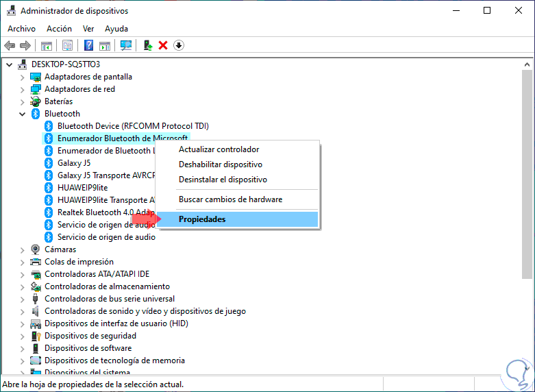This screenshot has height=392, width=535.
Task: Click the Bluetooth icon beside Galaxy J5
Action: tap(49, 163)
